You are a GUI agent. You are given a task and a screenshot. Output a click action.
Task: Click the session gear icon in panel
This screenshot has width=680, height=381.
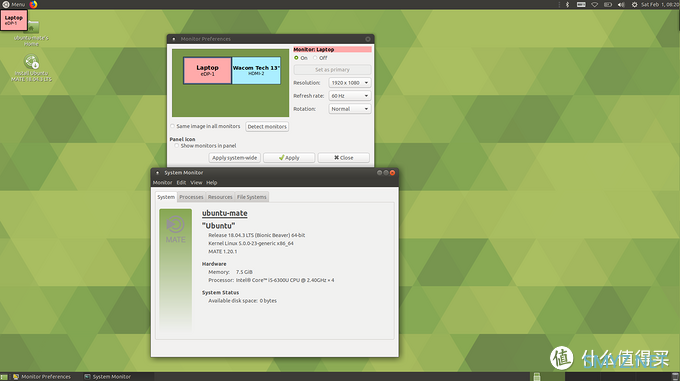tap(634, 4)
